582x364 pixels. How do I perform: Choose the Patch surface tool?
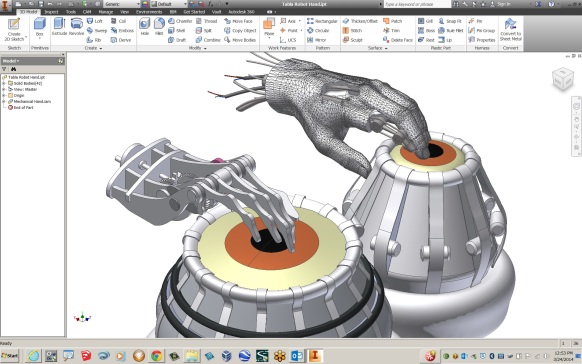click(x=393, y=21)
